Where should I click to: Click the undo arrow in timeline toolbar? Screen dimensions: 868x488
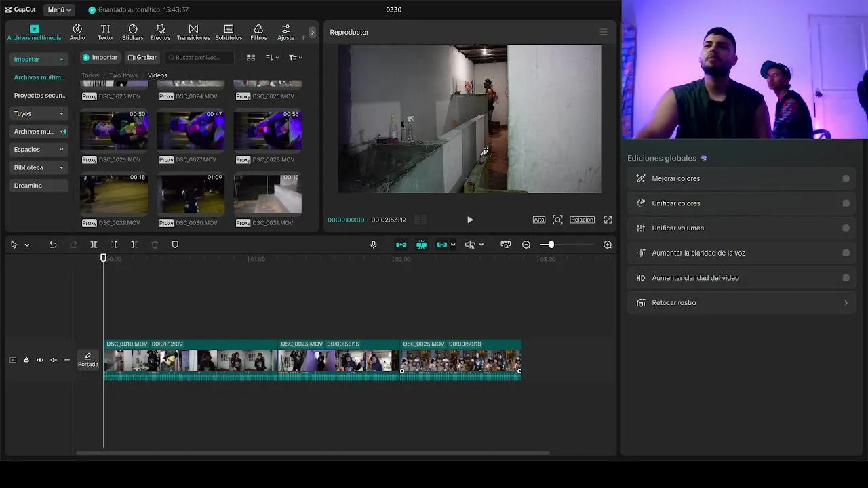53,245
